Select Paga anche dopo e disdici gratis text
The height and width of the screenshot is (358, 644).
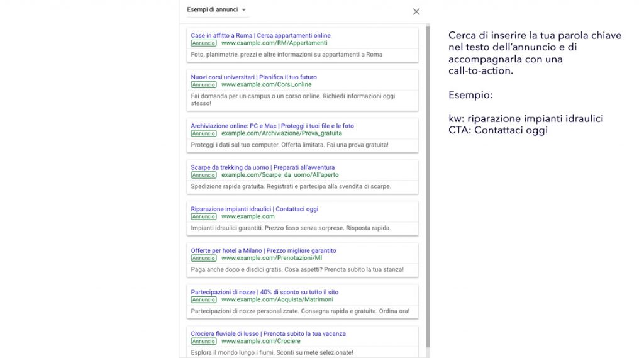coord(297,270)
